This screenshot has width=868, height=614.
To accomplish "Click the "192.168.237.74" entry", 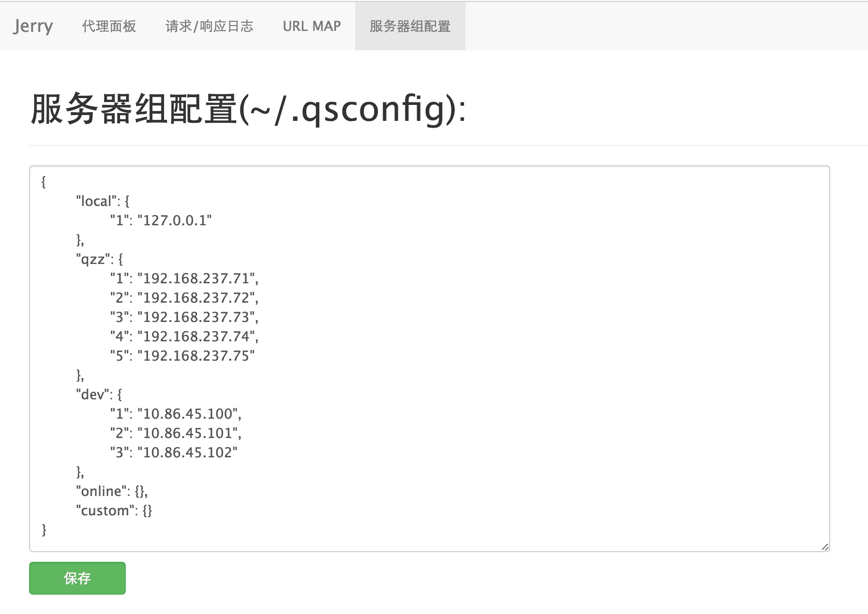I will coord(197,336).
